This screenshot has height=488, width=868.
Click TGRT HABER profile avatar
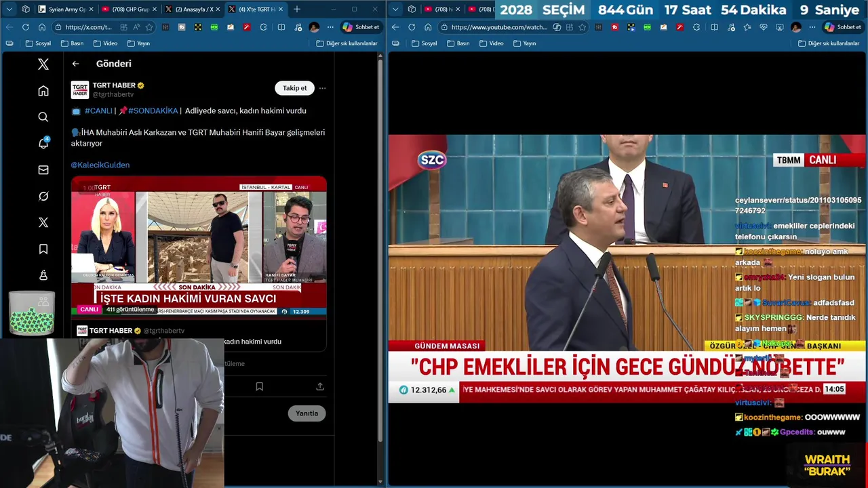point(80,90)
